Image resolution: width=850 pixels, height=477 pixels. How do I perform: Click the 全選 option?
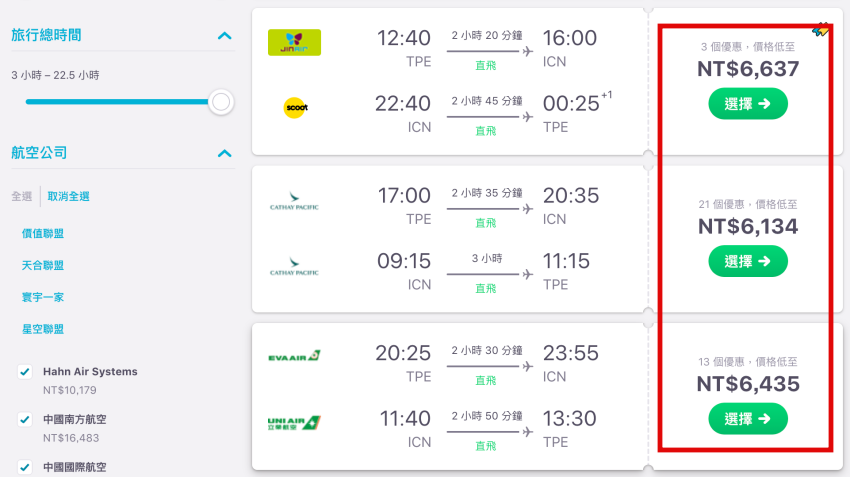(22, 196)
